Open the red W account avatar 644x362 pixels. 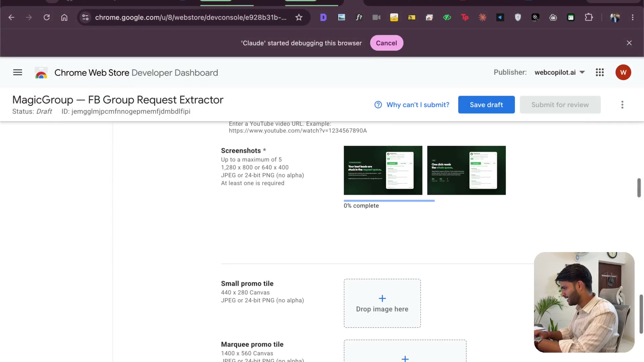pyautogui.click(x=623, y=72)
